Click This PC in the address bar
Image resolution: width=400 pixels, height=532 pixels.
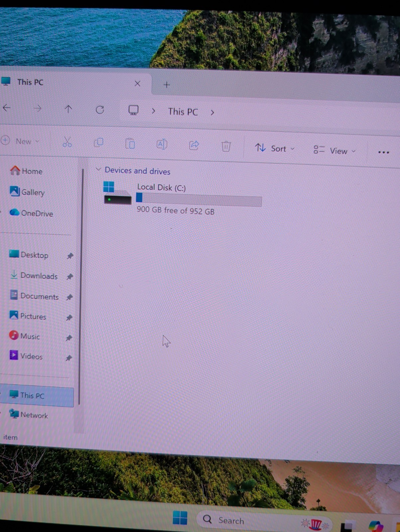pos(183,112)
